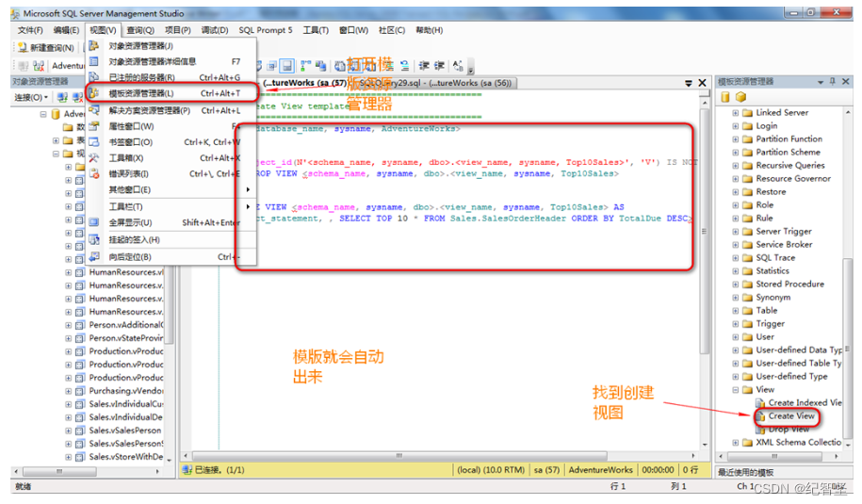This screenshot has height=504, width=862.
Task: Expand the XML Schema Collection folder
Action: 736,443
